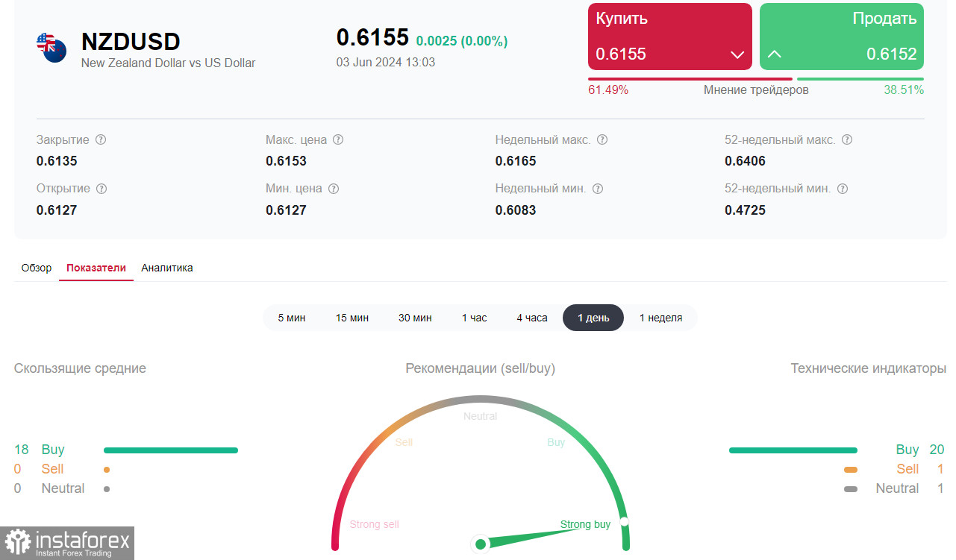Click the change value 0.0025 (0.00%)
The image size is (956, 560).
(x=462, y=41)
